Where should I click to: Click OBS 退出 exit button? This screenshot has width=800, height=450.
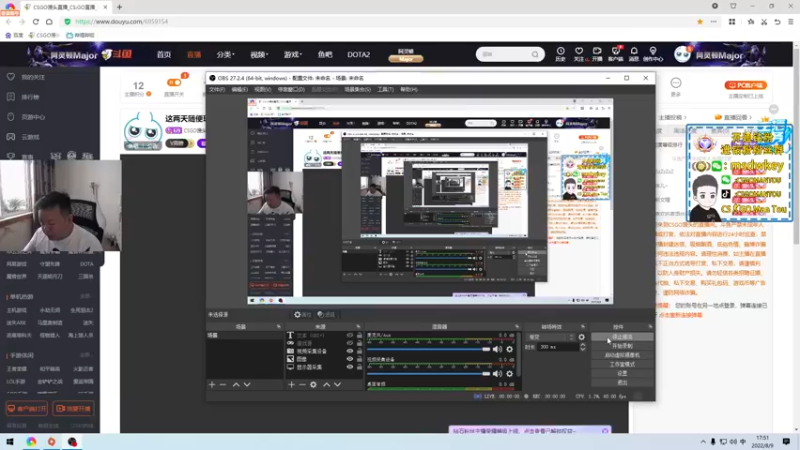[622, 382]
